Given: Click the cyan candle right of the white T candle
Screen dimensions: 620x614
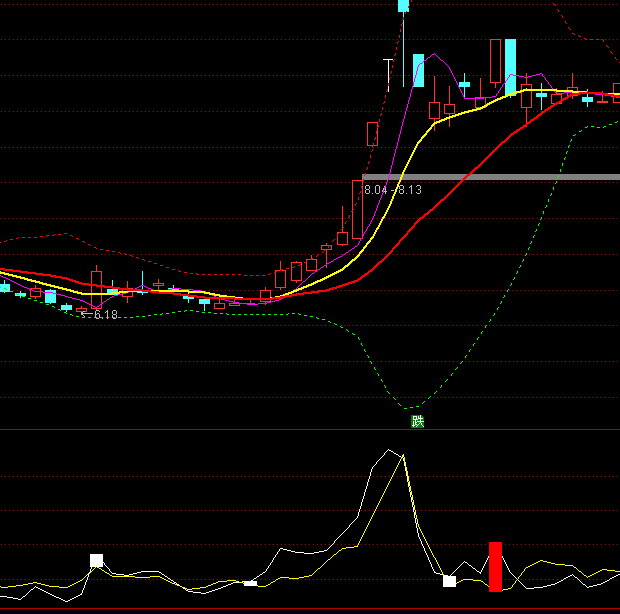Looking at the screenshot, I should pyautogui.click(x=419, y=70).
